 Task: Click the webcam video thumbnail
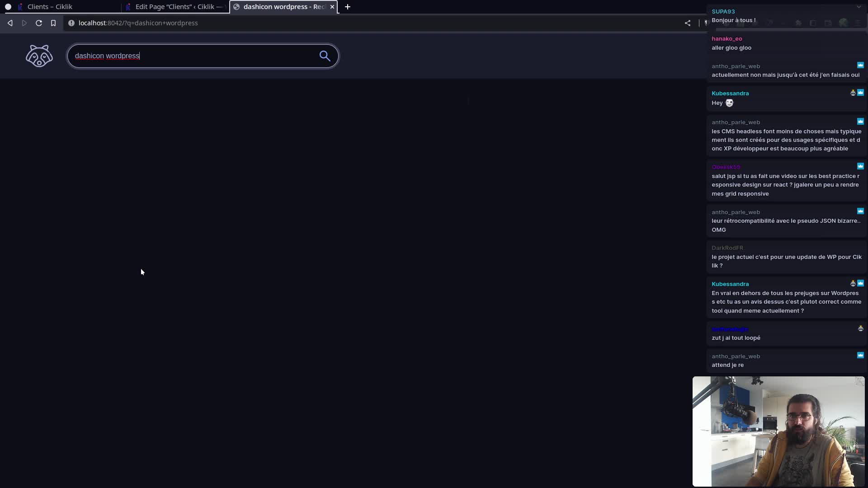click(x=778, y=432)
